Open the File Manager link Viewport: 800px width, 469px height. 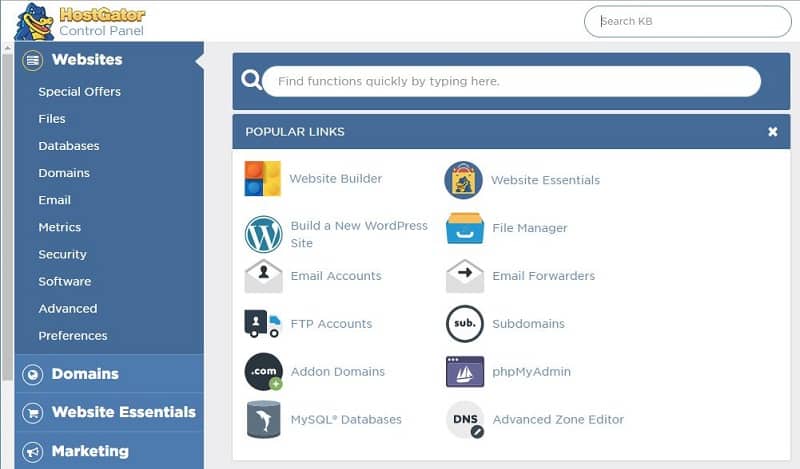click(x=530, y=228)
